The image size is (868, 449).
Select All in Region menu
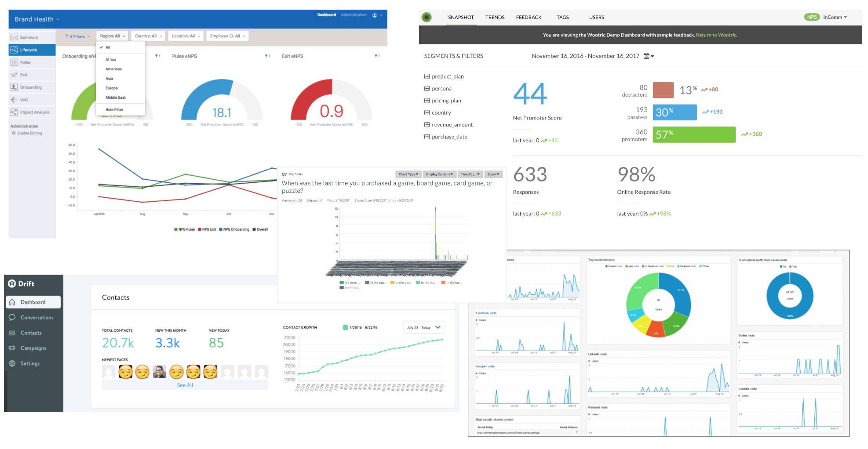tap(120, 47)
